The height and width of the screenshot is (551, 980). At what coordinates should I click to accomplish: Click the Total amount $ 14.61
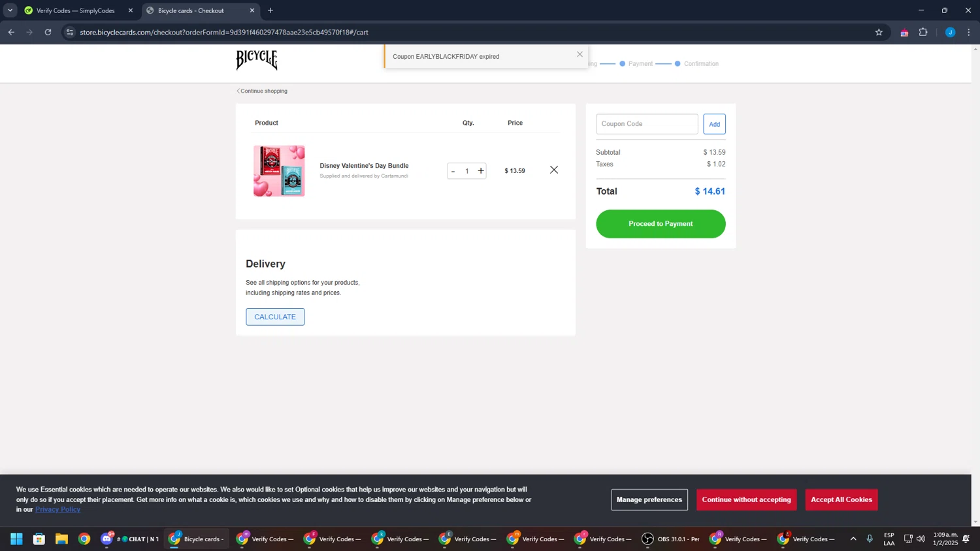point(710,191)
